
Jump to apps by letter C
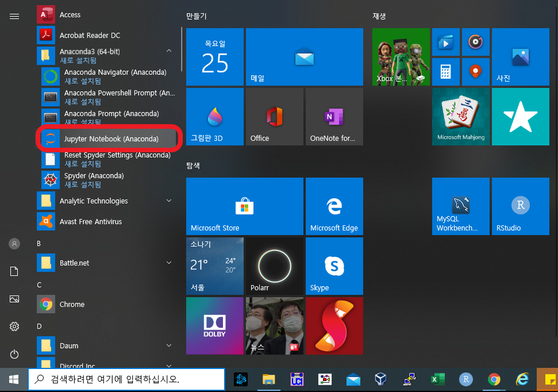click(x=39, y=285)
